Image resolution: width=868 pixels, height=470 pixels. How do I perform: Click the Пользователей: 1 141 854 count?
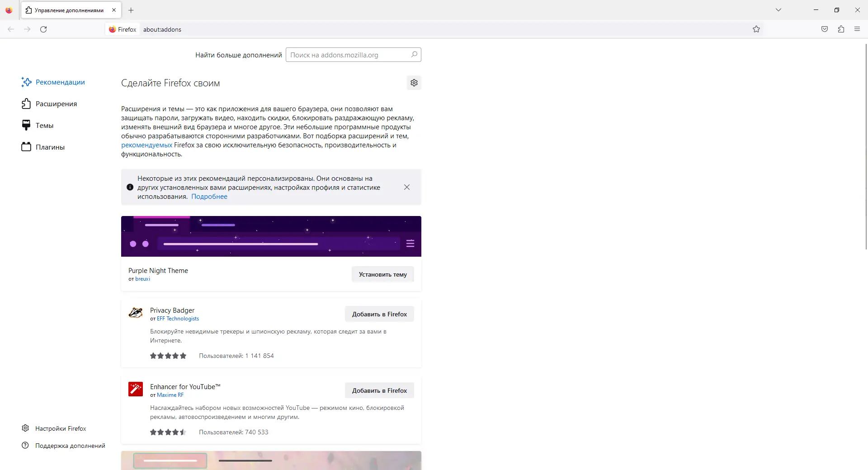[236, 356]
